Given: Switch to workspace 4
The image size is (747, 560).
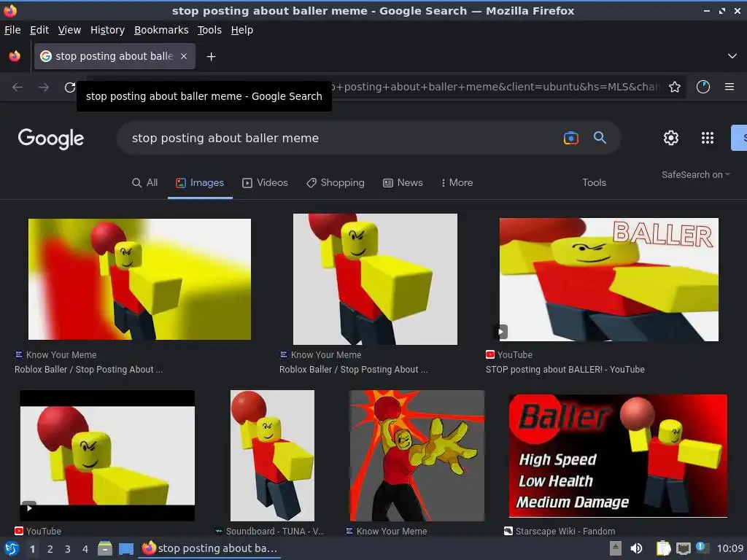Looking at the screenshot, I should 85,549.
